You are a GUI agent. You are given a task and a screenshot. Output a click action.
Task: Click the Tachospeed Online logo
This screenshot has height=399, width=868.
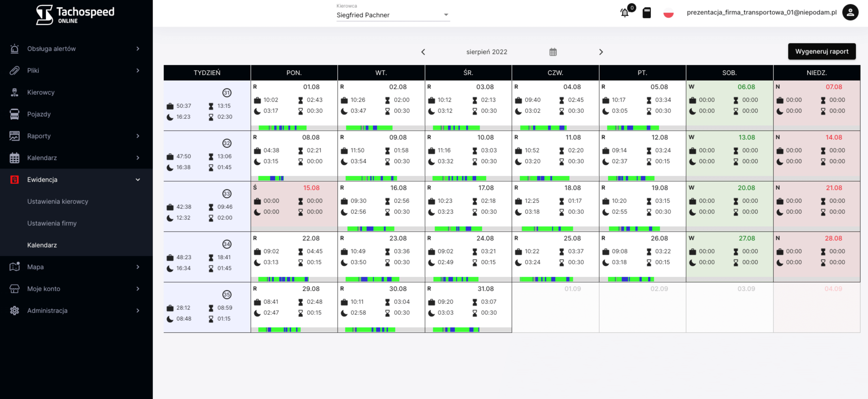(x=75, y=15)
